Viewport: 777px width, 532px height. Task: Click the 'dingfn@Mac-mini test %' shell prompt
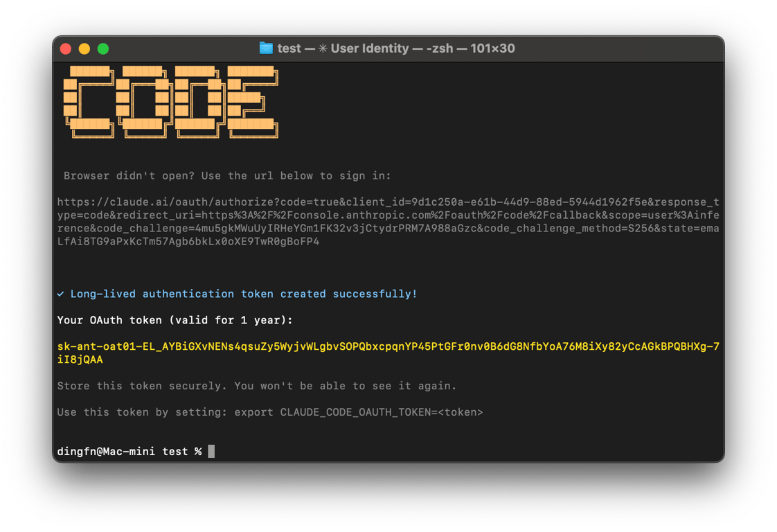pos(129,451)
